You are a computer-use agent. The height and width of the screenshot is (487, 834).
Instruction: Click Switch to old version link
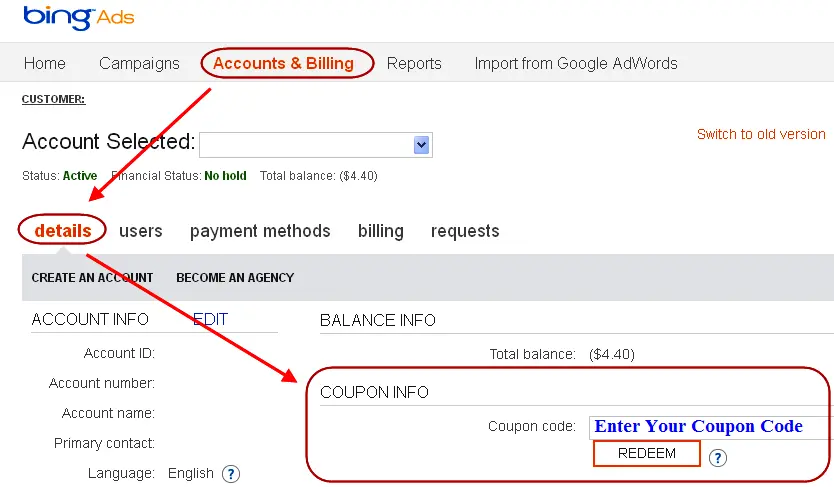coord(761,134)
